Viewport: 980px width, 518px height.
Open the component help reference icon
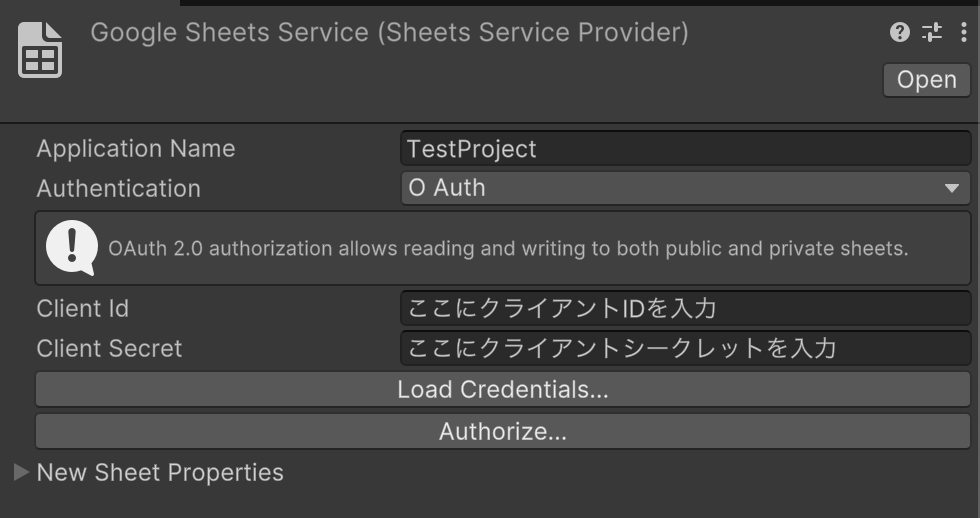pos(899,32)
